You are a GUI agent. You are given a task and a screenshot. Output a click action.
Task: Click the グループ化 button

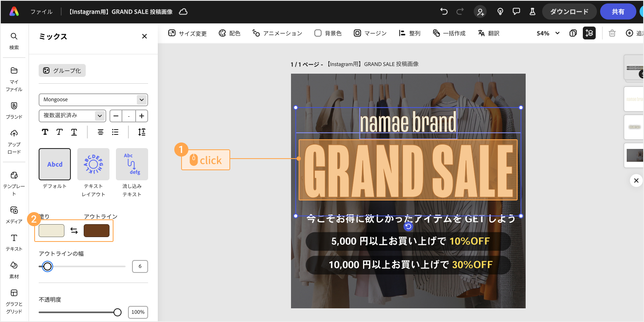tap(62, 70)
